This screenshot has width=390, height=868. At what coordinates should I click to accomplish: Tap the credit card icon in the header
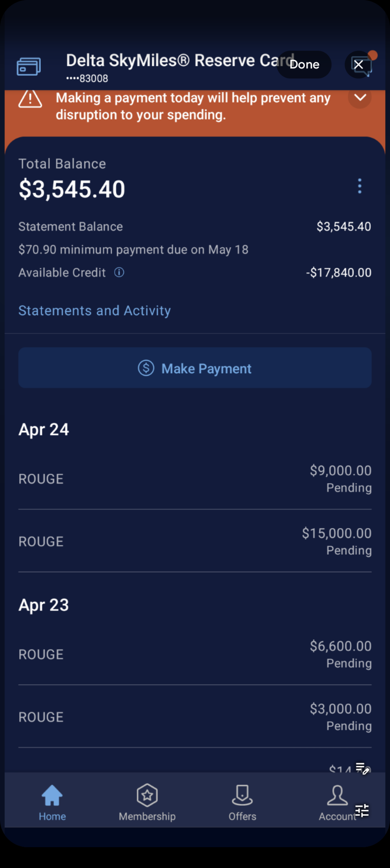tap(29, 67)
